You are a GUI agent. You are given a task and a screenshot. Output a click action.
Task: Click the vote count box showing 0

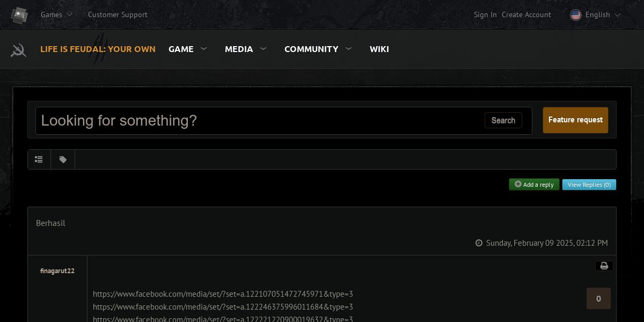pyautogui.click(x=598, y=298)
